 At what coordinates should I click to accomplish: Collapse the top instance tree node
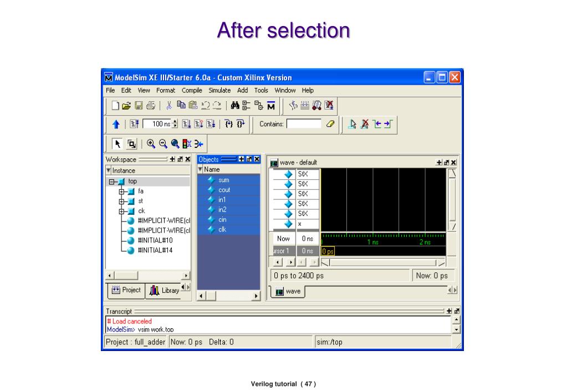(x=112, y=182)
